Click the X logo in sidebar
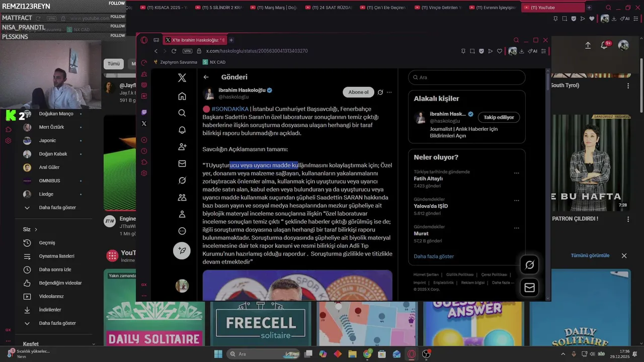This screenshot has height=362, width=644. [182, 77]
